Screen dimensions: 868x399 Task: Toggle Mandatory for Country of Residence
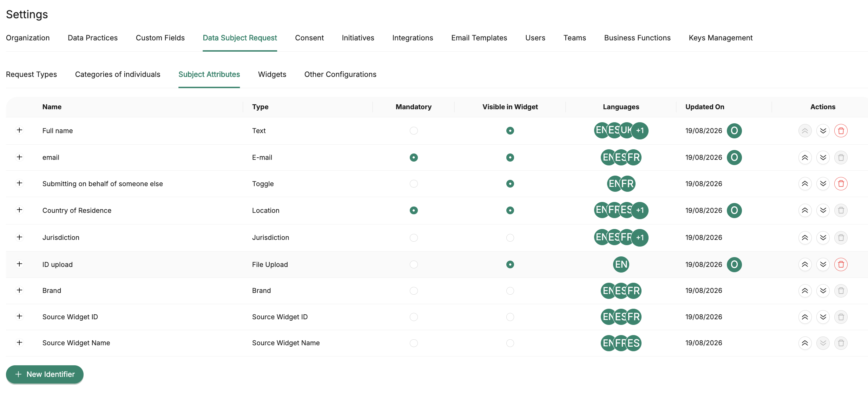coord(414,210)
